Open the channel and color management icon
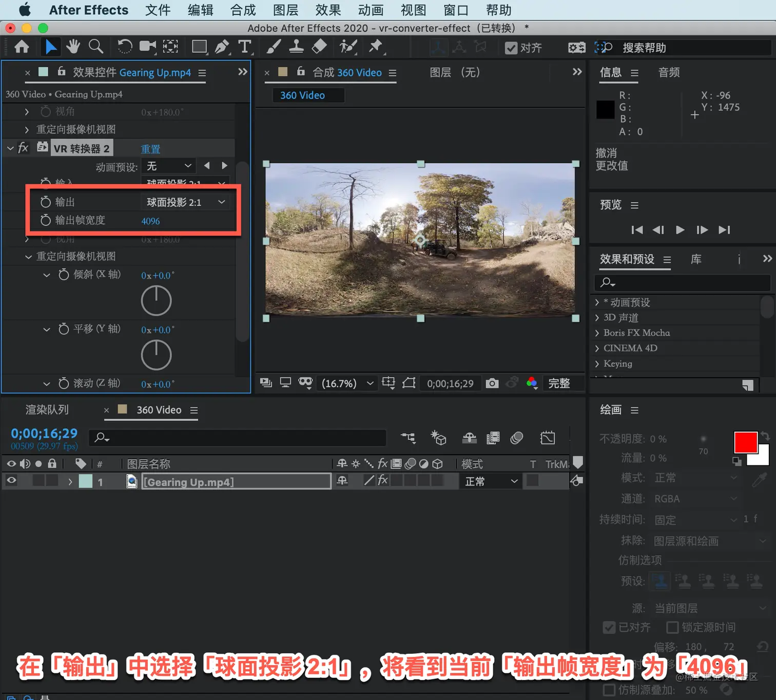Image resolution: width=776 pixels, height=700 pixels. [x=532, y=383]
